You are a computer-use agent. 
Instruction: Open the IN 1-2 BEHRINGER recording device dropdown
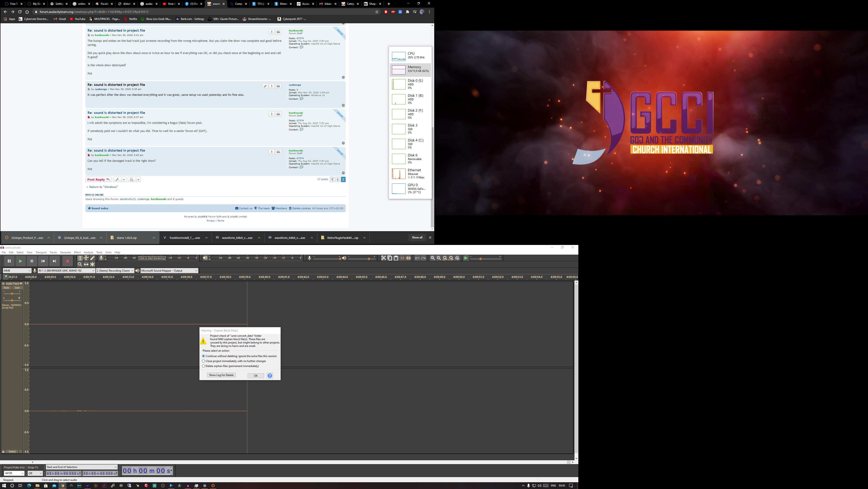(66, 271)
